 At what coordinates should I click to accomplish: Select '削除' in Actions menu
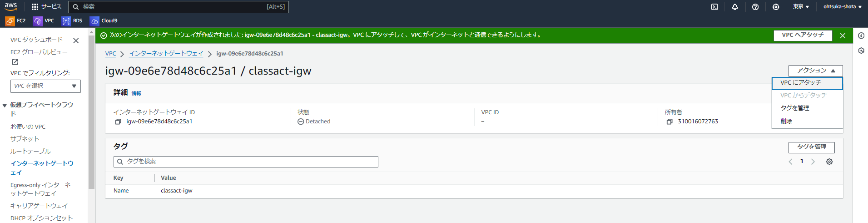[807, 121]
